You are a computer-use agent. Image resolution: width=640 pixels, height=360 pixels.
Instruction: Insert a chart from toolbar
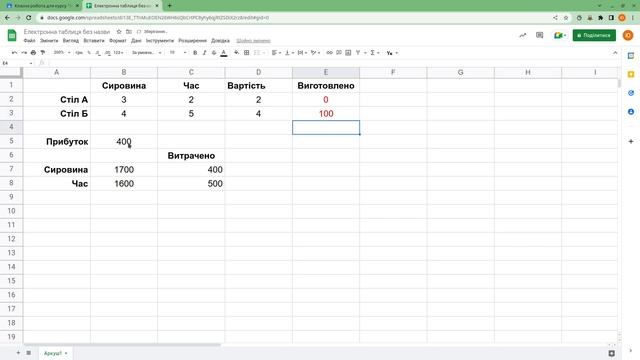tap(348, 53)
